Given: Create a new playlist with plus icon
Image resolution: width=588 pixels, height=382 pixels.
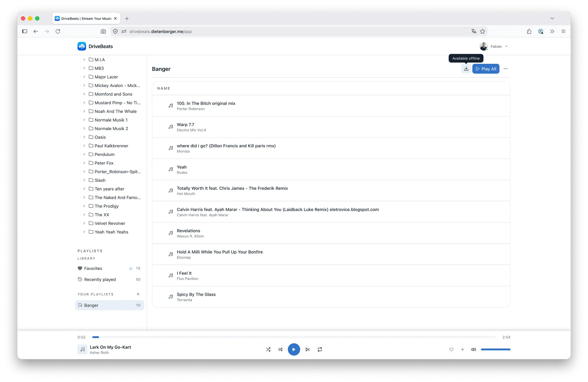Looking at the screenshot, I should (138, 294).
